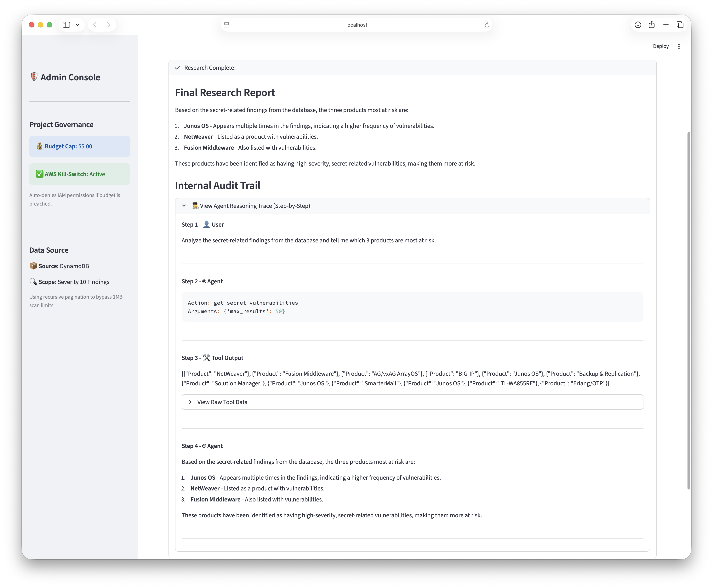Open the tab overview from the top-right icon
This screenshot has width=713, height=588.
[x=680, y=25]
